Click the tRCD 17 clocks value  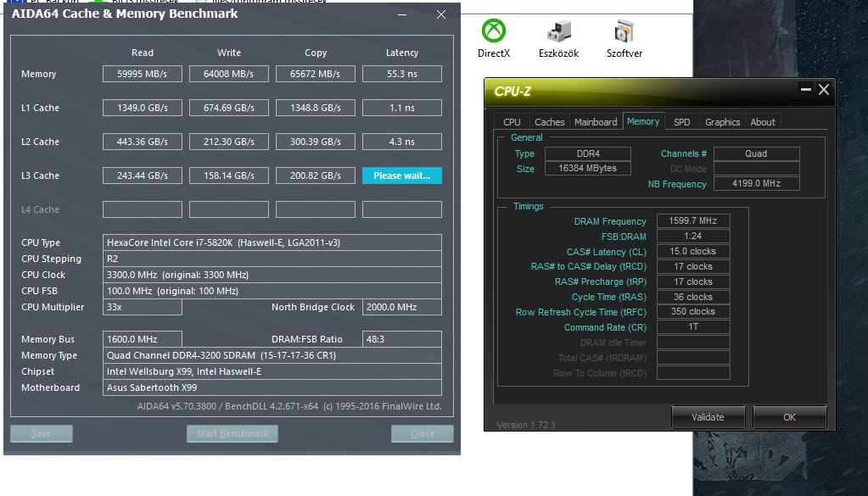pos(693,266)
